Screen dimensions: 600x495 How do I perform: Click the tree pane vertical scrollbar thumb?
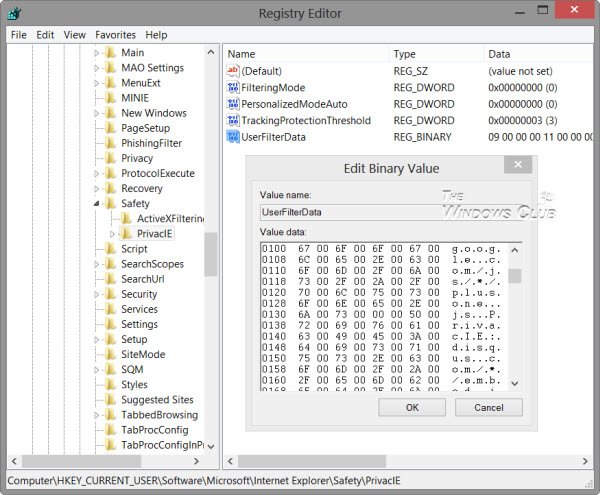tap(211, 254)
